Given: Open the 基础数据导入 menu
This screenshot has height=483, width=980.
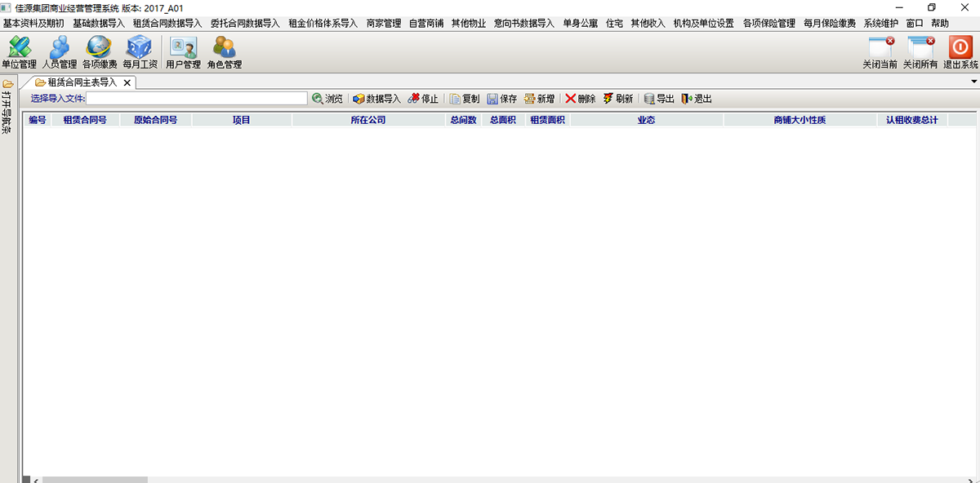Looking at the screenshot, I should tap(98, 23).
